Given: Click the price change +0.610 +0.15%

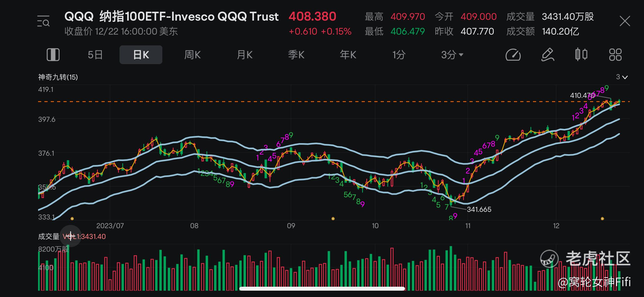Looking at the screenshot, I should 320,32.
